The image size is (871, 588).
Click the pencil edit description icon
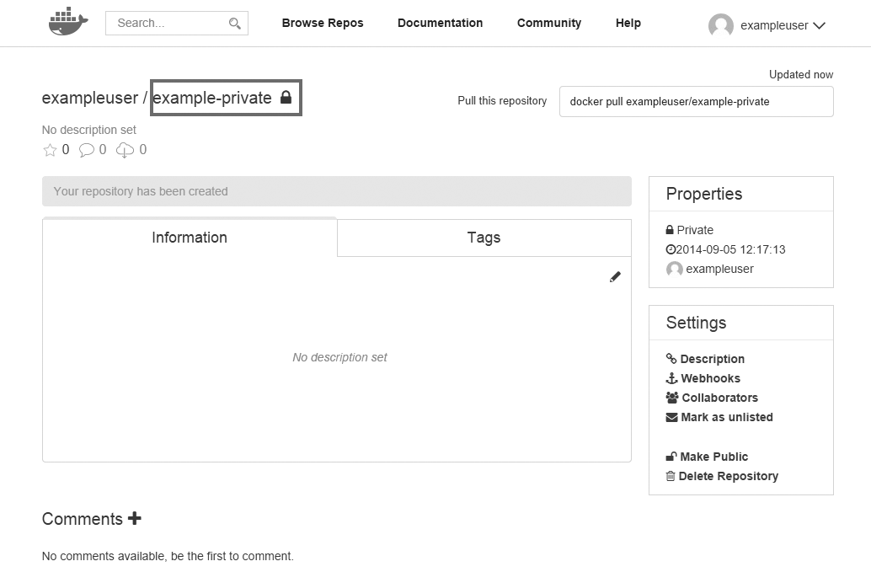[615, 277]
